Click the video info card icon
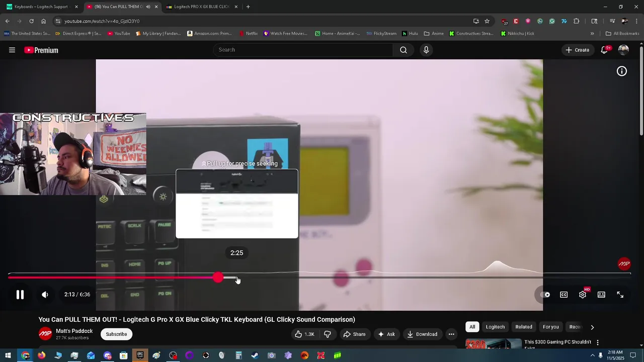644x362 pixels. [622, 71]
